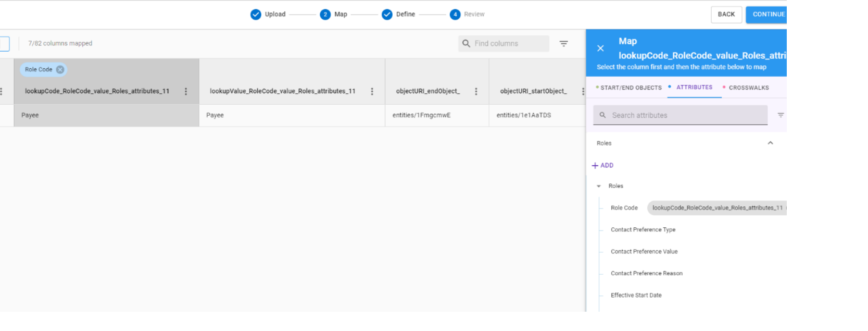Click the CONTINUE button
Viewport: 868px width, 331px height.
click(766, 15)
